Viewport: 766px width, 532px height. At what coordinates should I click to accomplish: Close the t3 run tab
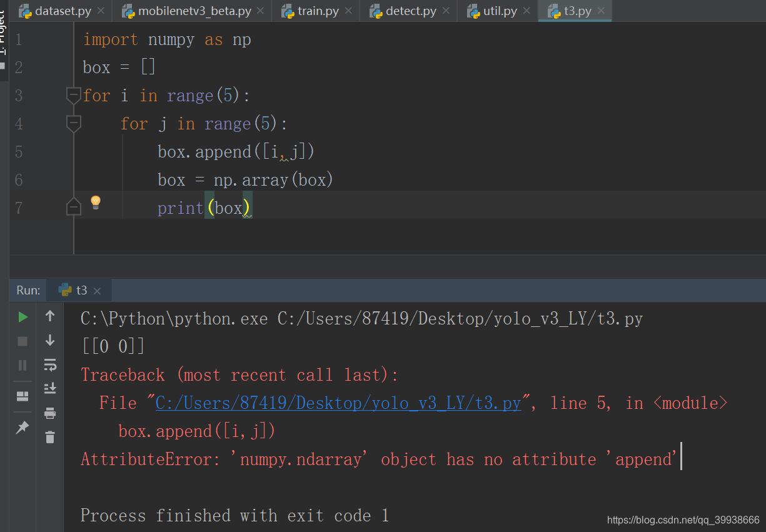(97, 291)
